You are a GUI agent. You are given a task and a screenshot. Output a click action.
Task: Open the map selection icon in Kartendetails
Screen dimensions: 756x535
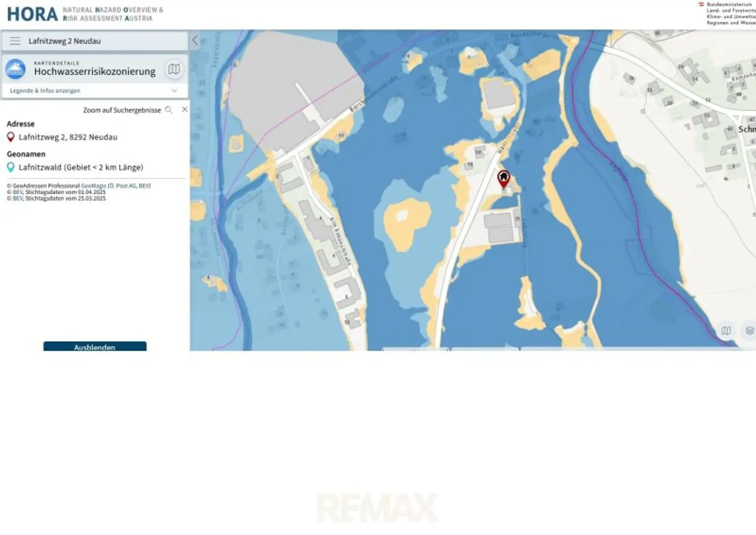pyautogui.click(x=174, y=69)
